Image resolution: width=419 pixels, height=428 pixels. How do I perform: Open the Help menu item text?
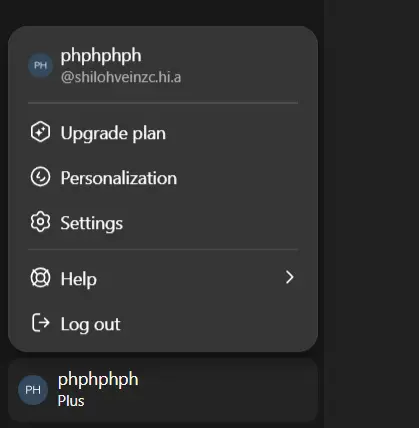pyautogui.click(x=79, y=279)
